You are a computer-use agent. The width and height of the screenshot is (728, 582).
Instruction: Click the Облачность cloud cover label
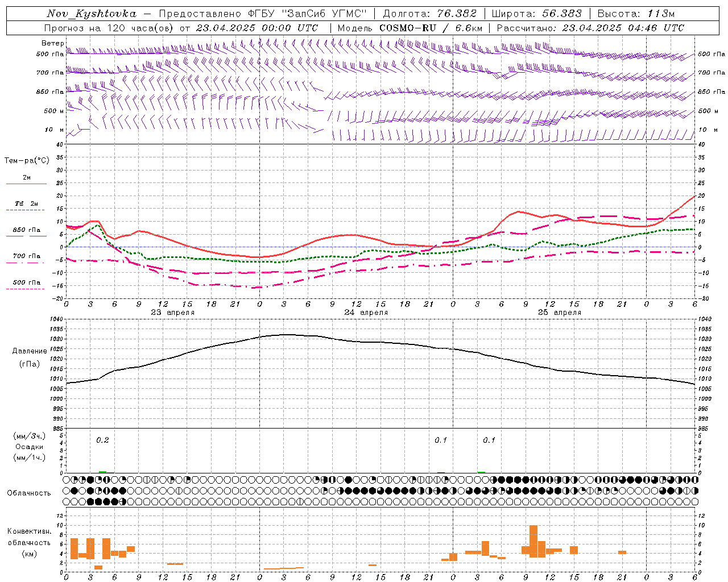[x=29, y=493]
